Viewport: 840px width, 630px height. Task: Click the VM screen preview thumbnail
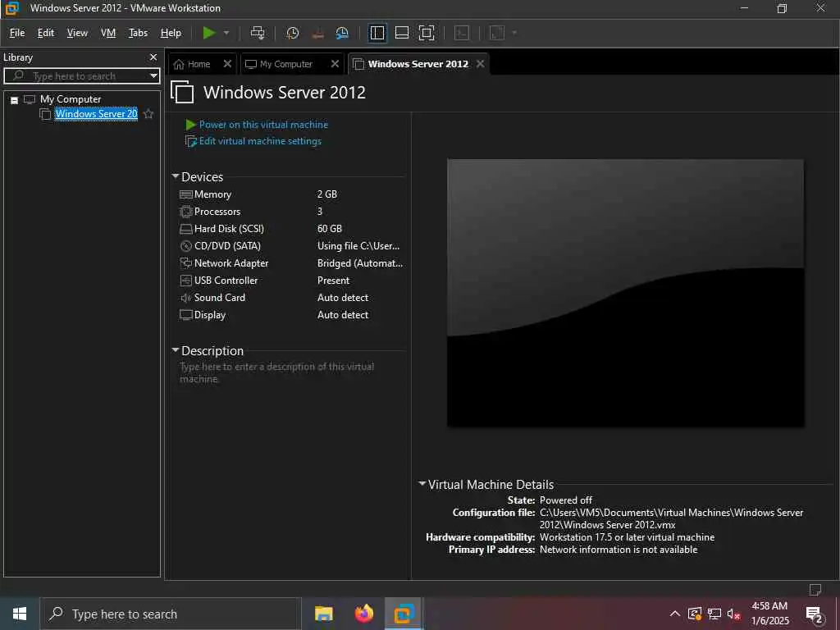coord(625,293)
